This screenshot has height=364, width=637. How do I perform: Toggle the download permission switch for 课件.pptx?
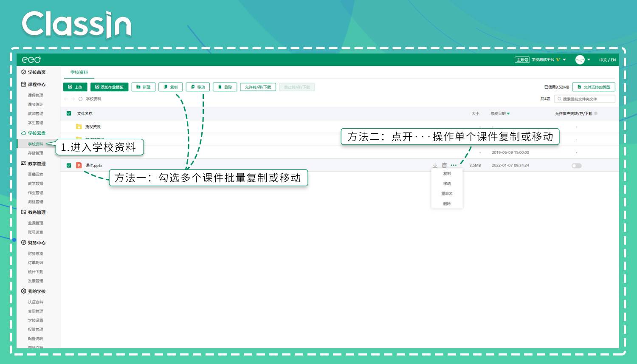(576, 166)
